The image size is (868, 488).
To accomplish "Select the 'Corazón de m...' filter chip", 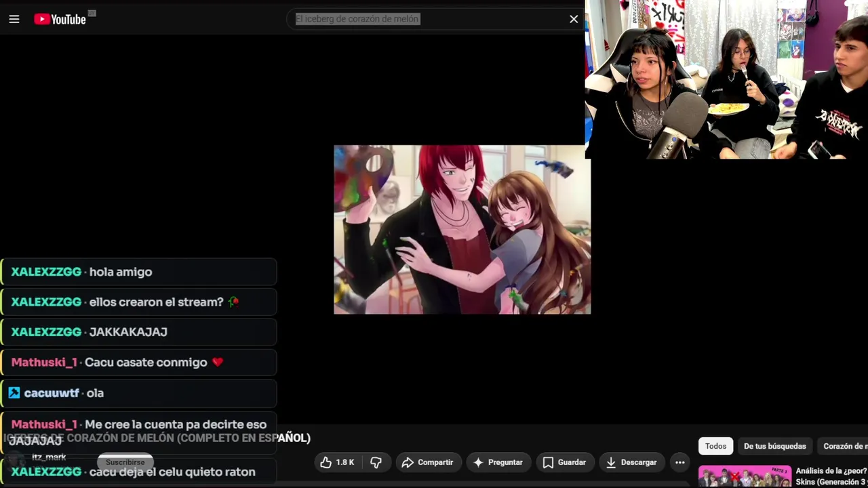I will pyautogui.click(x=844, y=446).
